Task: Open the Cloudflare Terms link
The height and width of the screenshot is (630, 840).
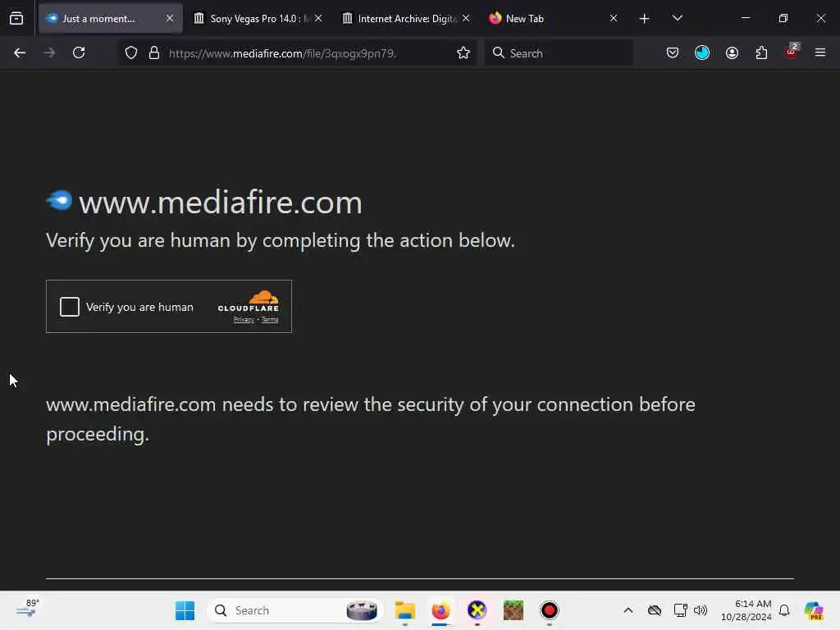Action: [270, 320]
